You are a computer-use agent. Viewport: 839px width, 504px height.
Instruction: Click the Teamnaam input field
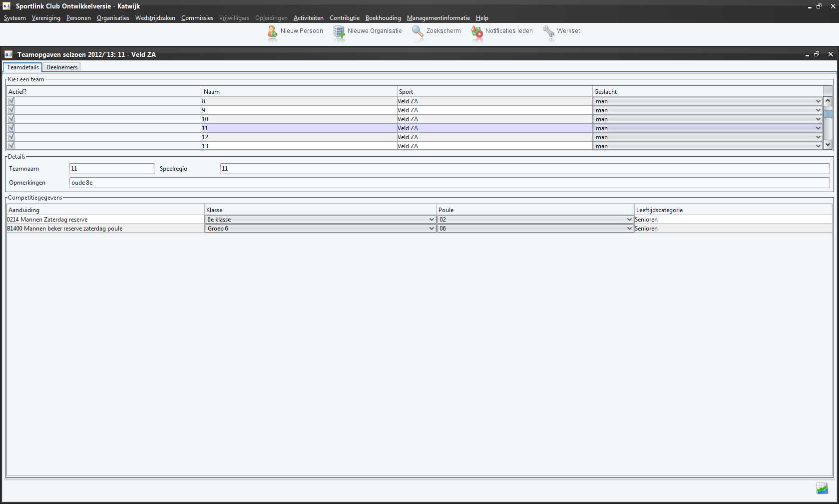coord(112,169)
